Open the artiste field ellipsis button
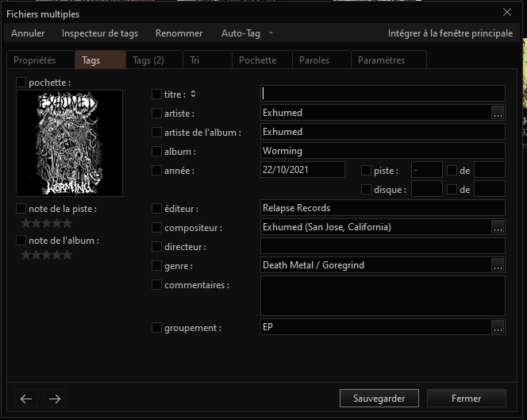The image size is (527, 420). pyautogui.click(x=498, y=113)
